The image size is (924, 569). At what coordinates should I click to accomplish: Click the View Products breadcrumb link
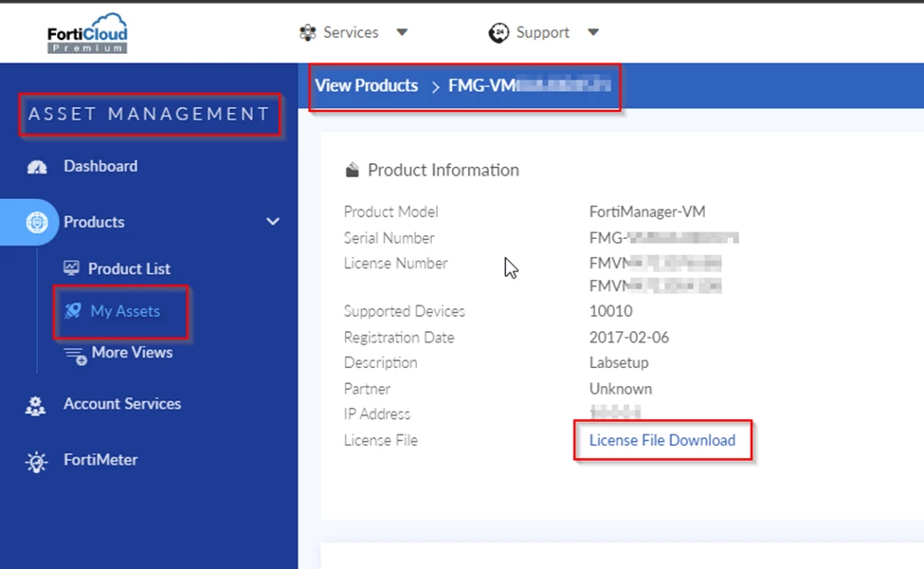point(367,86)
